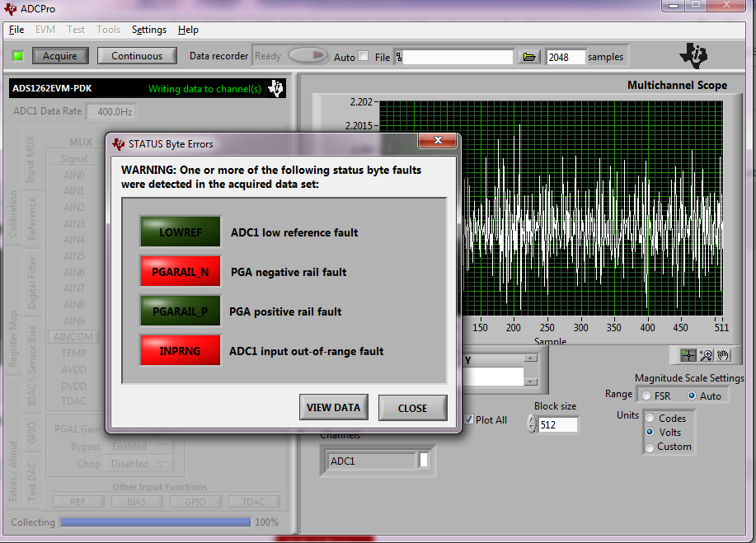Click CLOSE in the dialog
Viewport: 756px width, 543px height.
[x=413, y=408]
